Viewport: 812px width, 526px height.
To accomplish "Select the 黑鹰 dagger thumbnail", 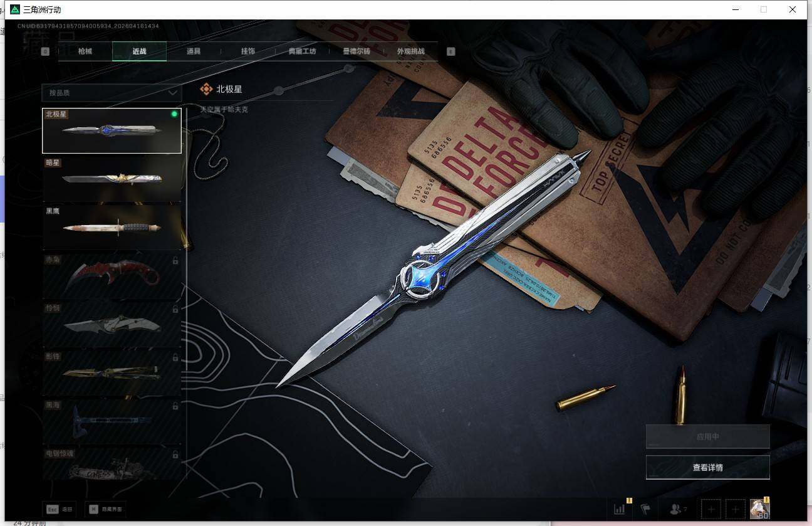I will 112,227.
